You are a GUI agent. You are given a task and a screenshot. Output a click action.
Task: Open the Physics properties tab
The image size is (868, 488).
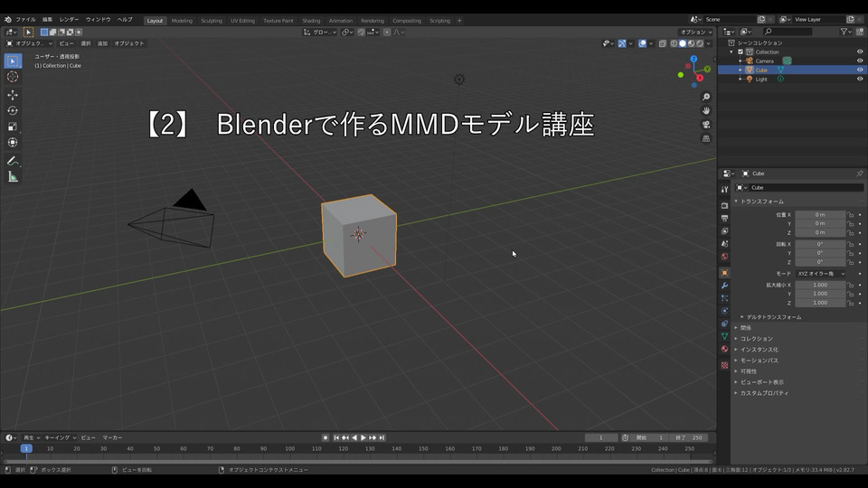[x=724, y=311]
